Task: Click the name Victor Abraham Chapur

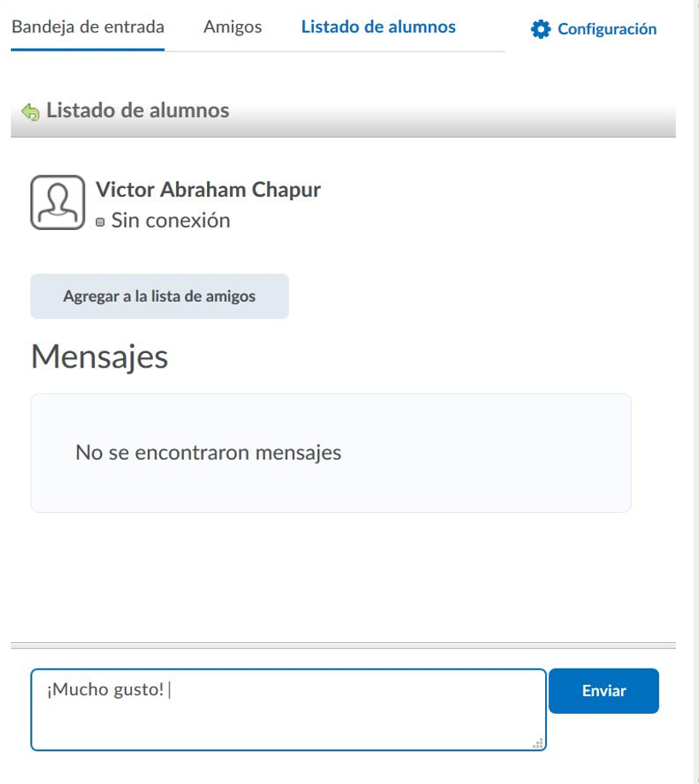Action: (208, 190)
